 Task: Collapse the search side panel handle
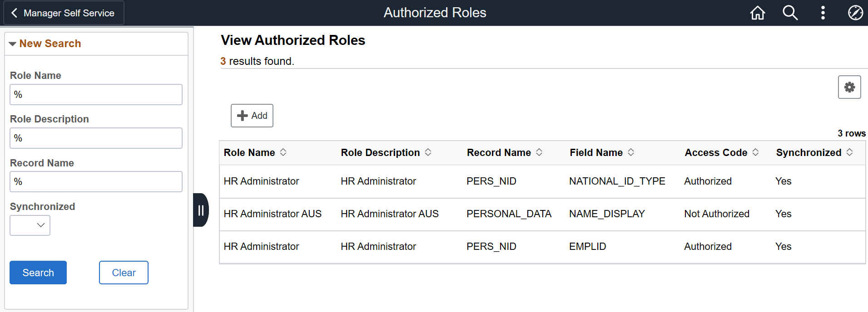pyautogui.click(x=201, y=210)
